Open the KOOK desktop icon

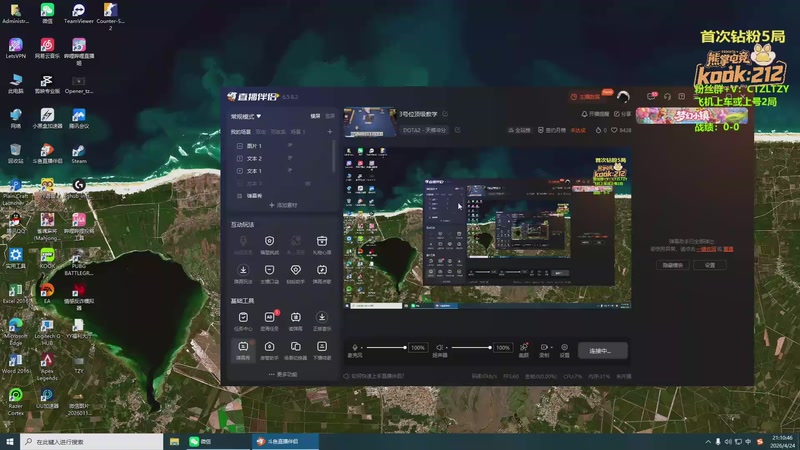point(47,258)
